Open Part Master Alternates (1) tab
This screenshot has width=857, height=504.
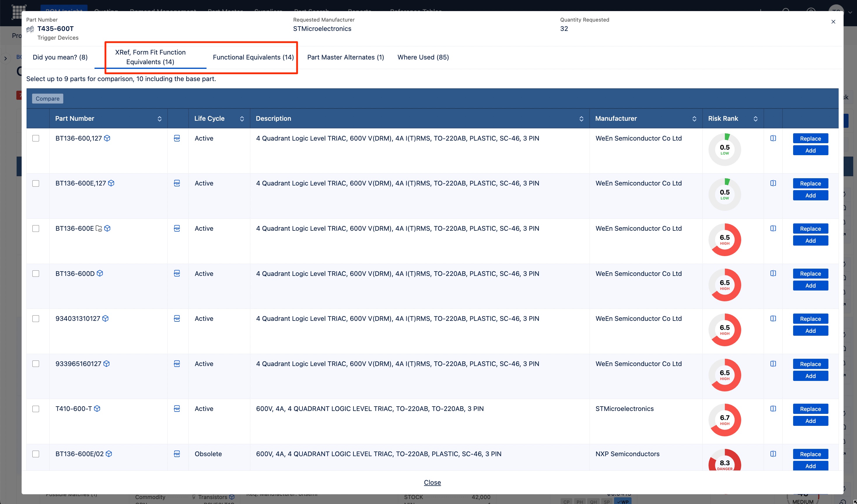pyautogui.click(x=346, y=57)
